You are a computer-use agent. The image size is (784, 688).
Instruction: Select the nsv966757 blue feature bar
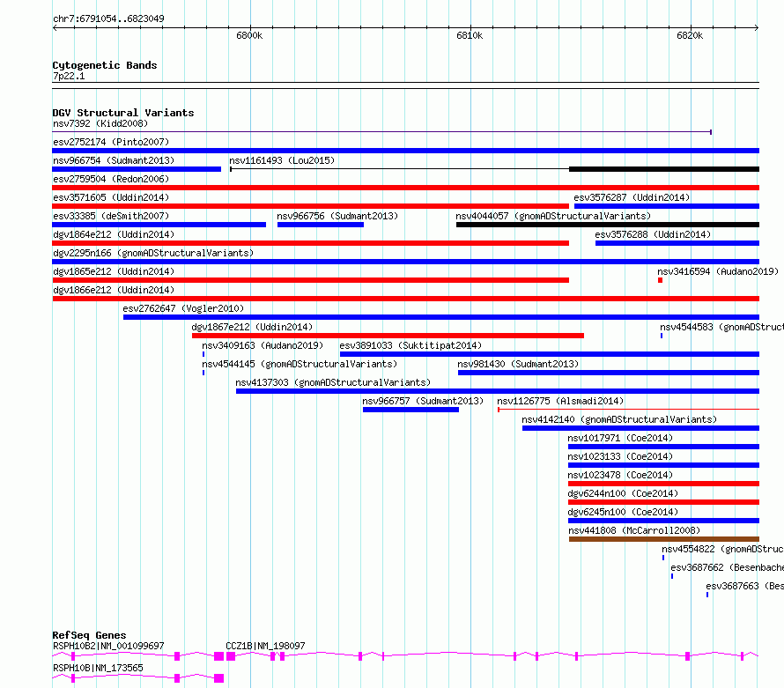pyautogui.click(x=410, y=410)
